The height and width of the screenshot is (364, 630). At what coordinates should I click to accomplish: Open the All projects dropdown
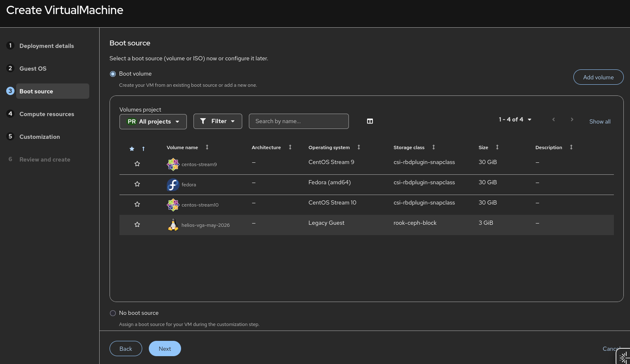coord(153,121)
